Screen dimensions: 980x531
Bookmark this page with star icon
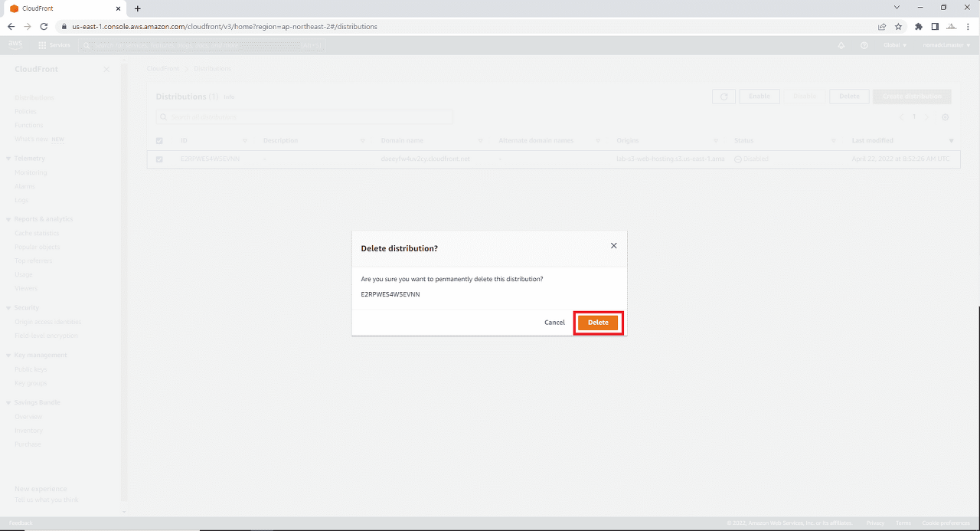pos(899,26)
